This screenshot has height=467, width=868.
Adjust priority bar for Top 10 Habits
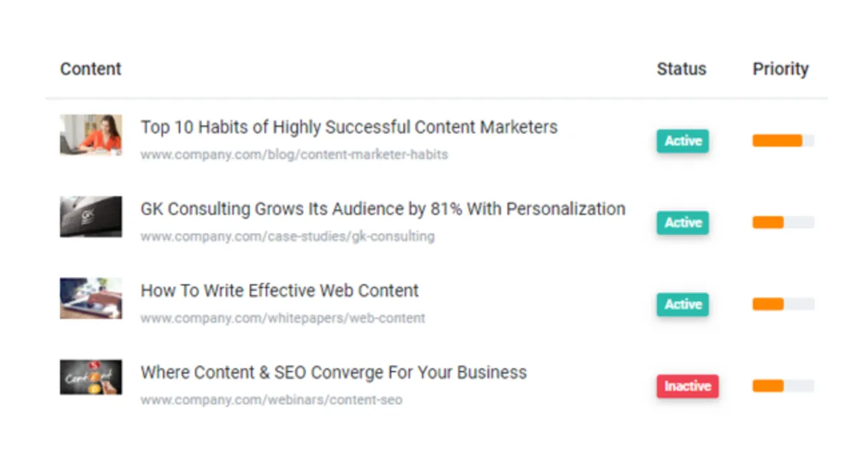[x=783, y=141]
